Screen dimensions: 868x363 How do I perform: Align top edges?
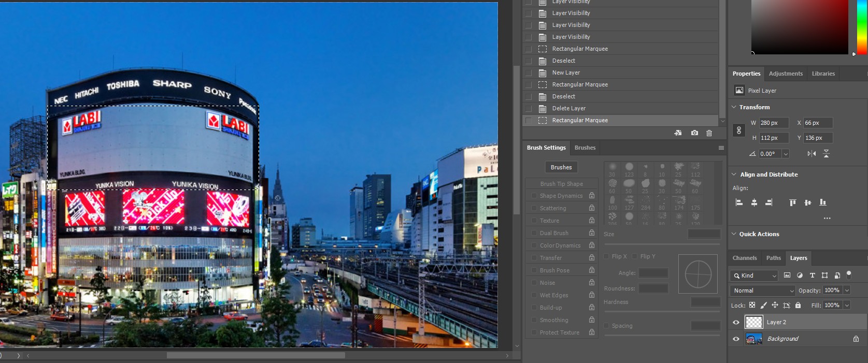coord(792,202)
